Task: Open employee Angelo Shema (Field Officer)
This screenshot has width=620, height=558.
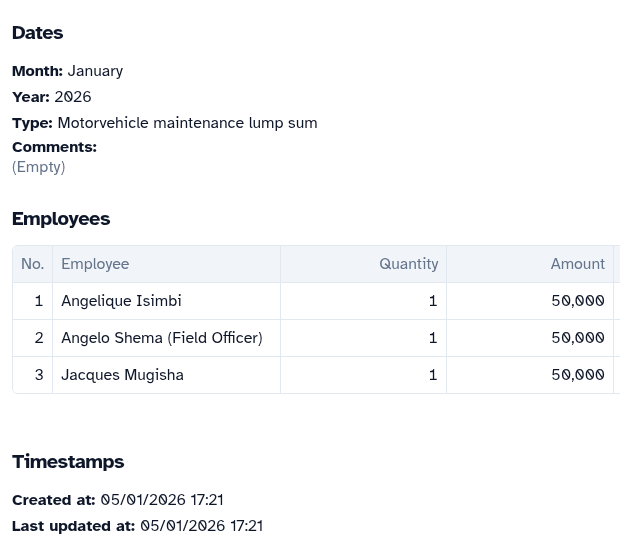Action: pos(161,338)
